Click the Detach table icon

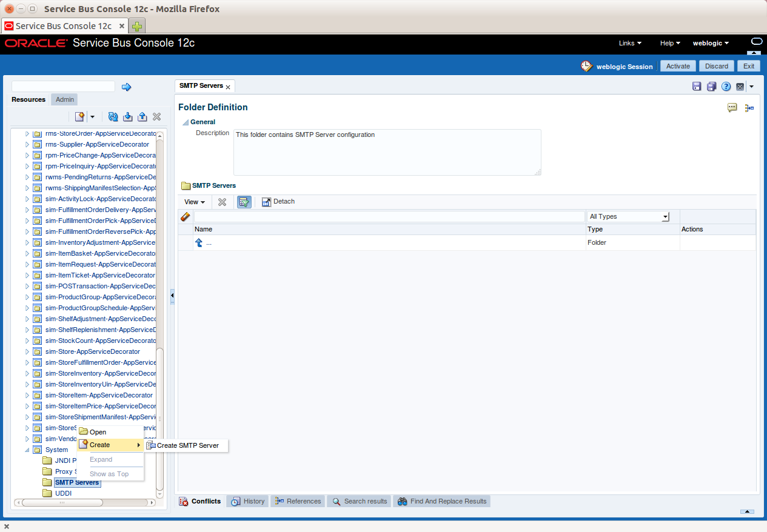point(266,202)
